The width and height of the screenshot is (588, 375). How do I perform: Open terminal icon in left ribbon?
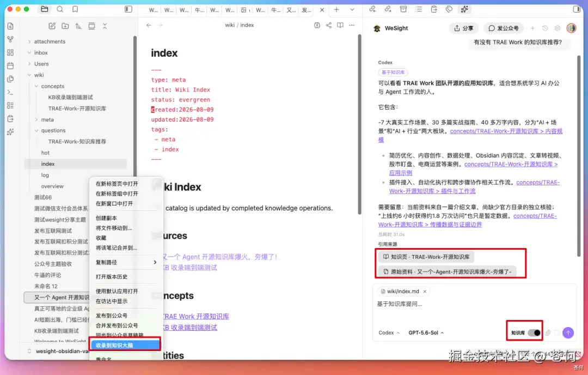pos(10,92)
